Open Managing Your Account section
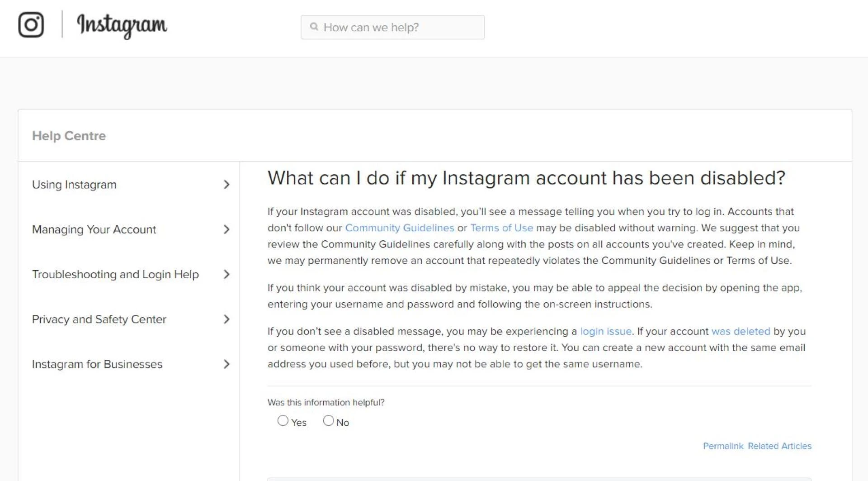868x481 pixels. click(x=94, y=229)
